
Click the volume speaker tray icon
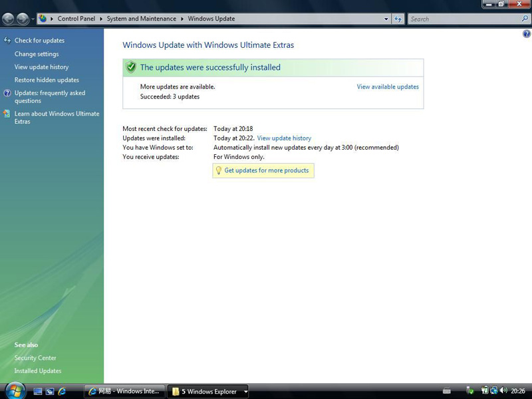click(x=503, y=391)
